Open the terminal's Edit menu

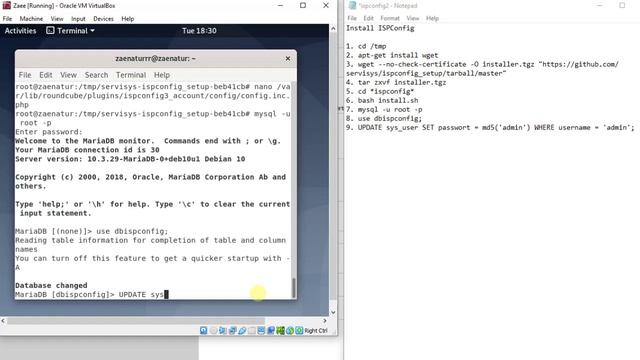coord(46,75)
